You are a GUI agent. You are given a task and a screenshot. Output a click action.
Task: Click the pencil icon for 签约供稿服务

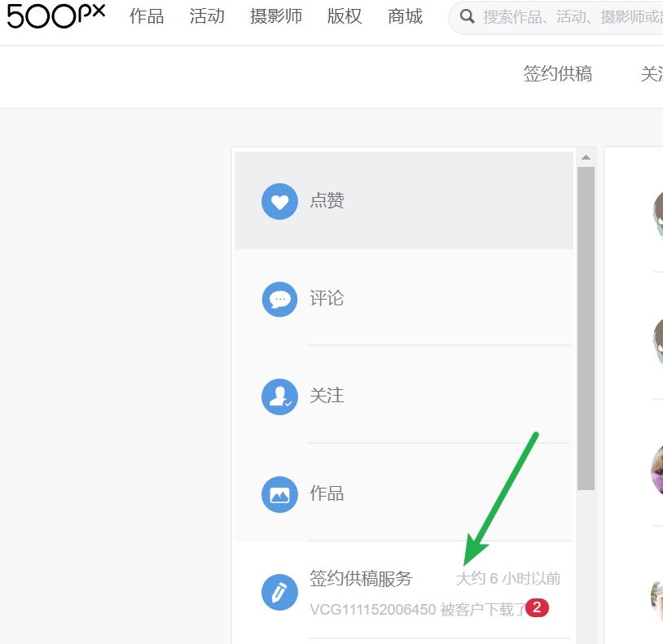pos(279,592)
